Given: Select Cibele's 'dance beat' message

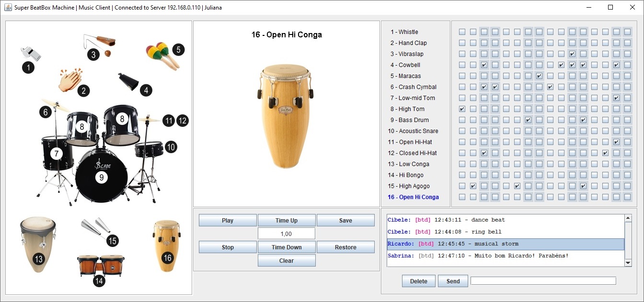Looking at the screenshot, I should click(x=506, y=220).
